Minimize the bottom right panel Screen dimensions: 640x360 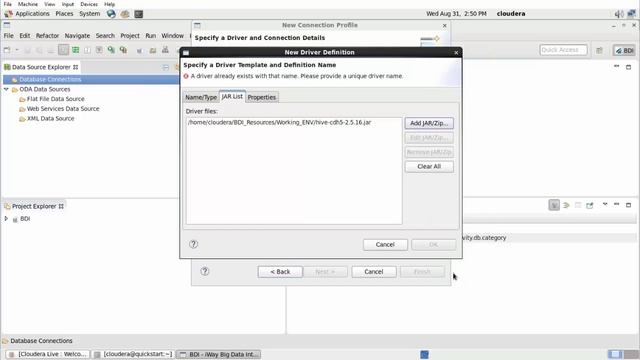point(617,204)
